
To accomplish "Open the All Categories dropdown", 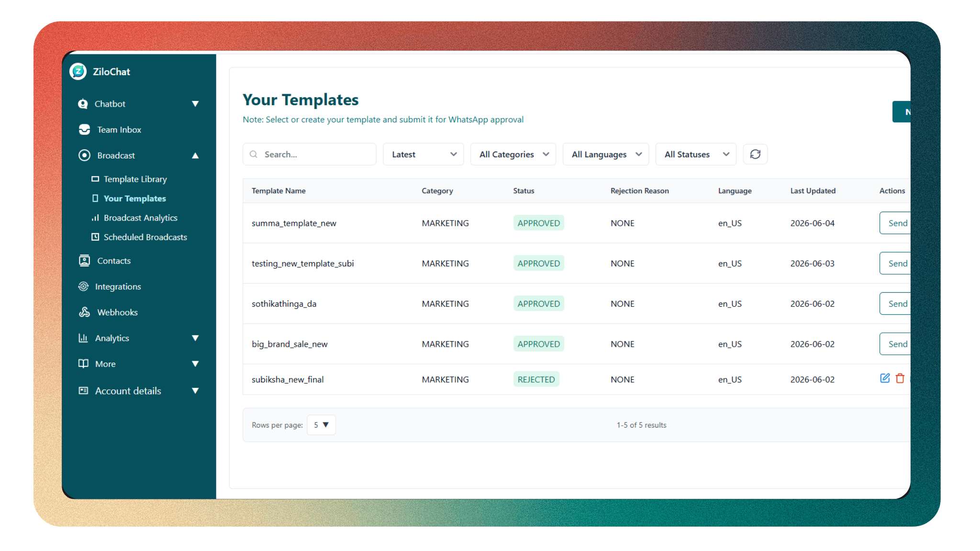I will 513,154.
